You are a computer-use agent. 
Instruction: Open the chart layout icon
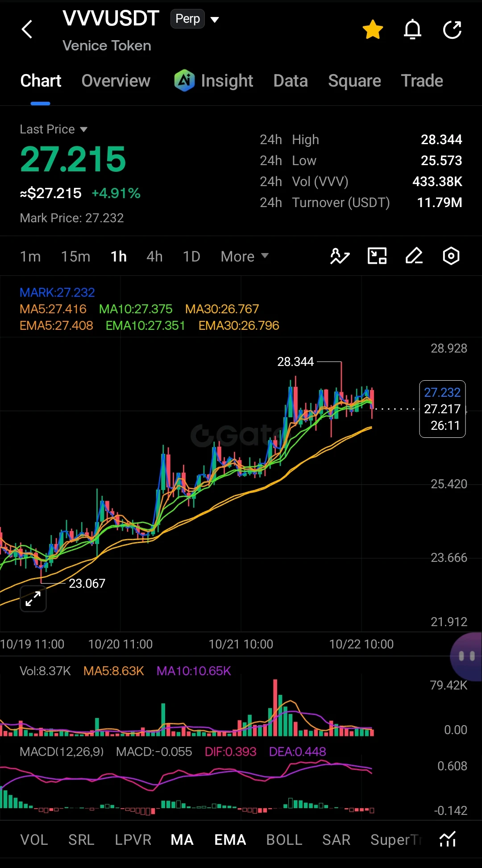click(377, 256)
